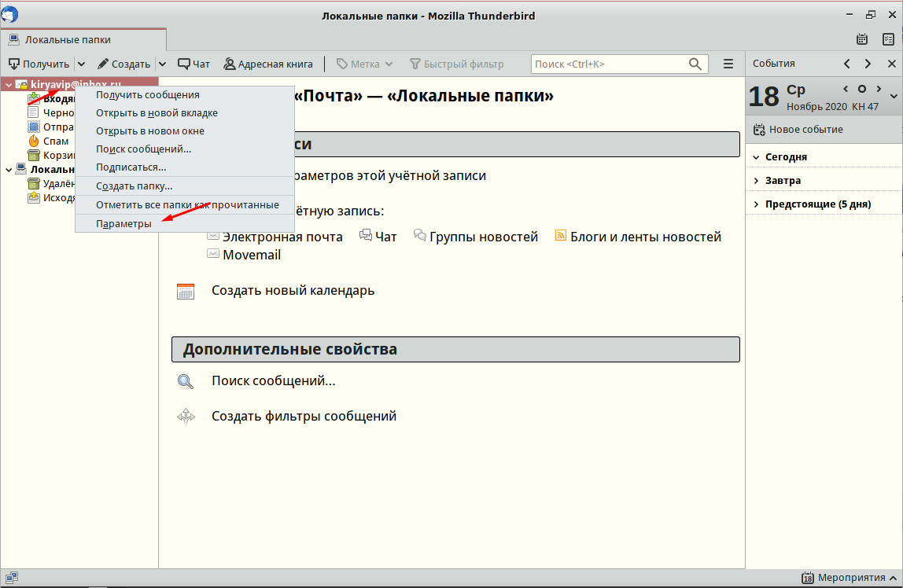
Task: Click the filter icon beside Создать фильтры сообщений
Action: pos(186,417)
